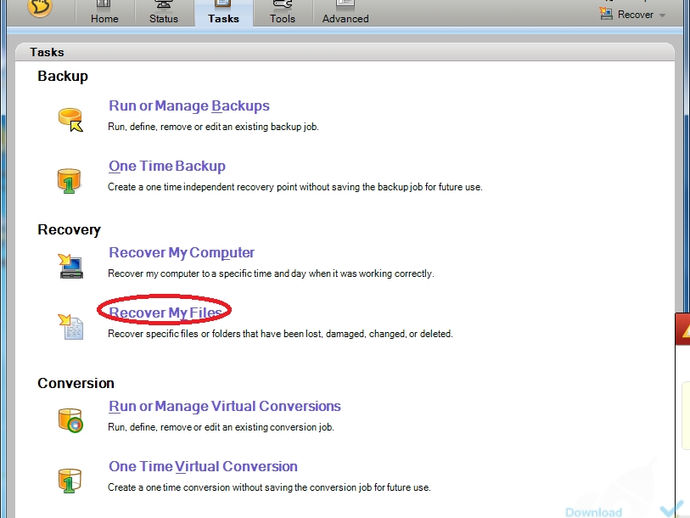
Task: Click the Backup section heading
Action: (x=62, y=76)
